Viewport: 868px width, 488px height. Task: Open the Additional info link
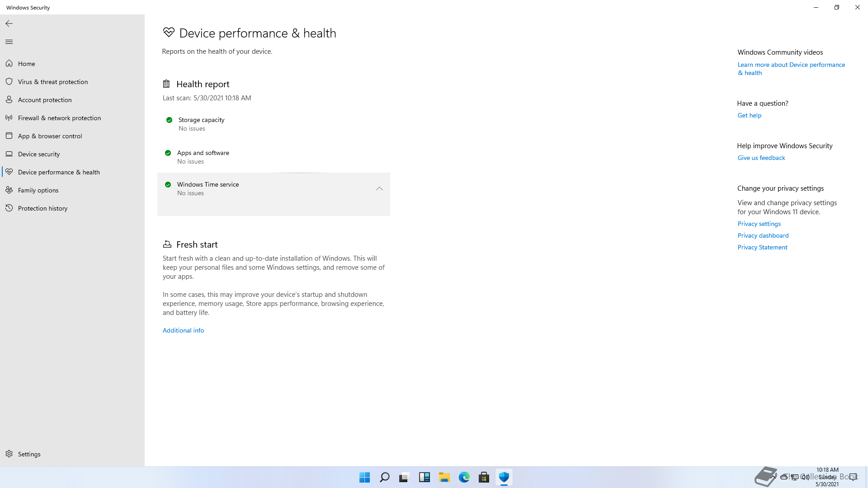tap(183, 330)
